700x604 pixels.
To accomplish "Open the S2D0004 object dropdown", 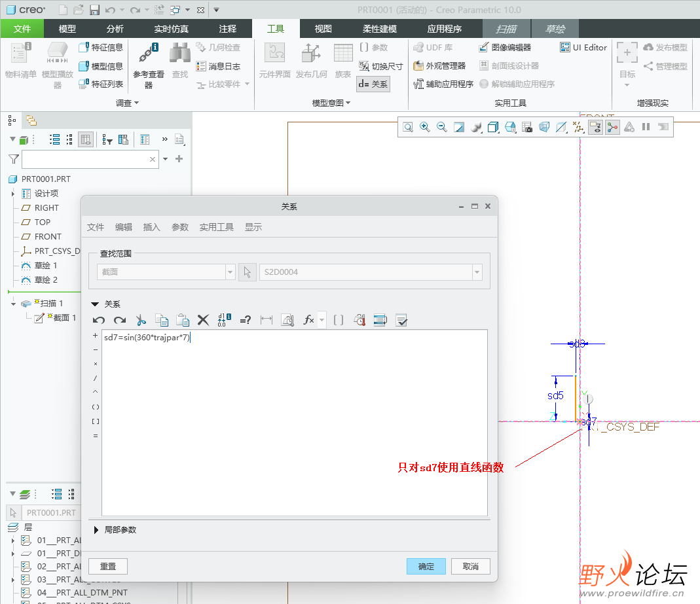I will click(x=477, y=272).
